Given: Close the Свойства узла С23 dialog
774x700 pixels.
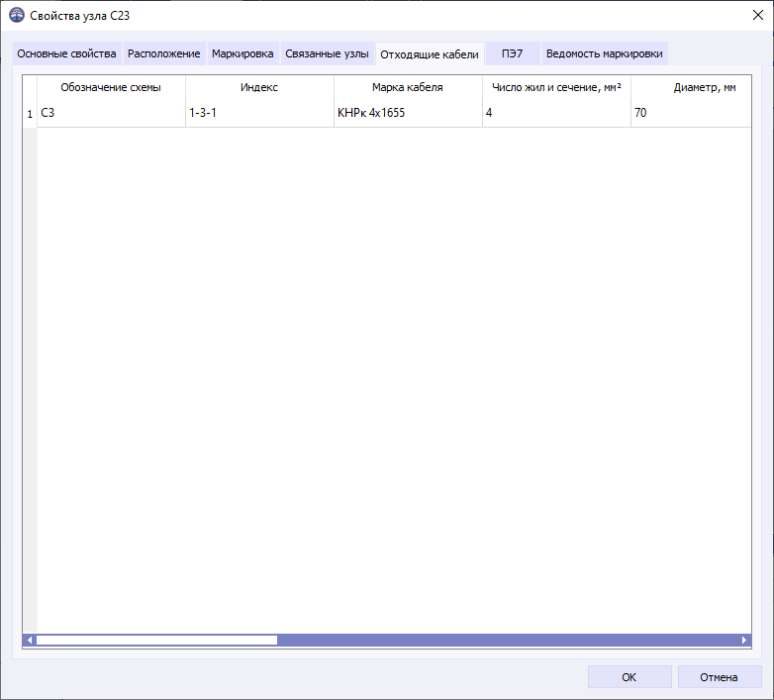Looking at the screenshot, I should pyautogui.click(x=758, y=15).
